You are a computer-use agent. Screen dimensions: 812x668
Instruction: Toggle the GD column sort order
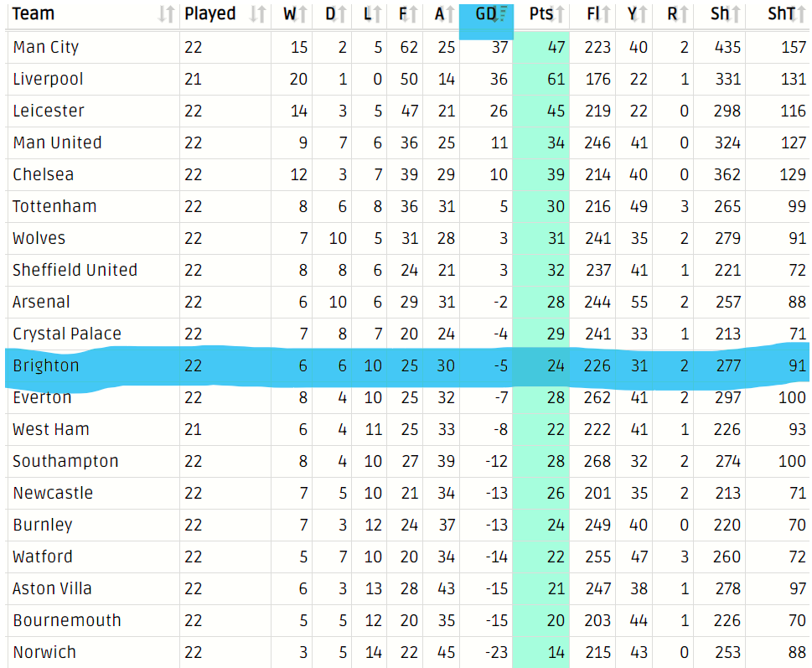[500, 14]
